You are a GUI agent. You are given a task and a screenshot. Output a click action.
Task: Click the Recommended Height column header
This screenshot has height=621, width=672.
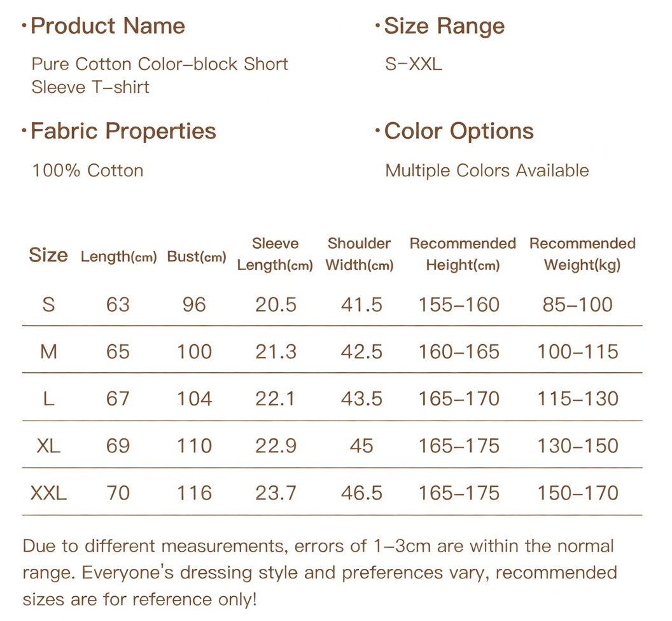[463, 255]
